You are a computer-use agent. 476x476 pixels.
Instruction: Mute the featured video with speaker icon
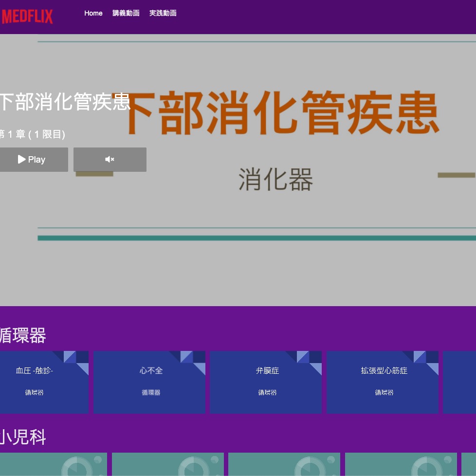[110, 160]
